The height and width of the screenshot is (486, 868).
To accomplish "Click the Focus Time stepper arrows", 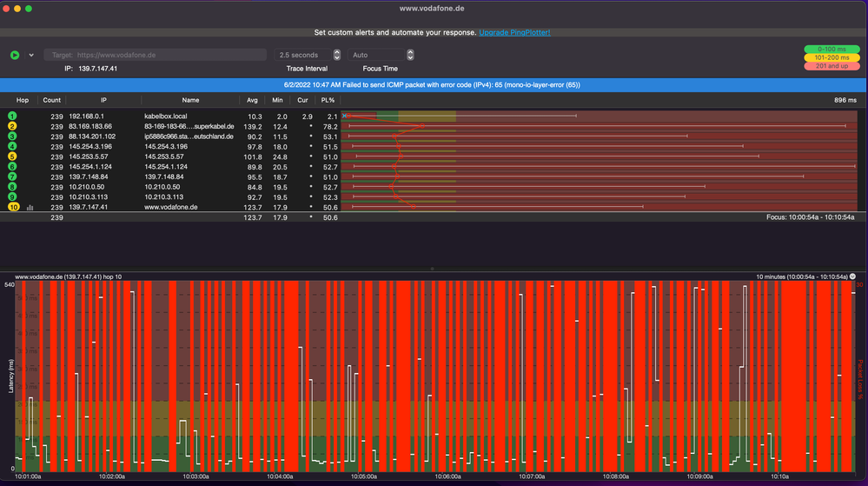I will pyautogui.click(x=410, y=55).
